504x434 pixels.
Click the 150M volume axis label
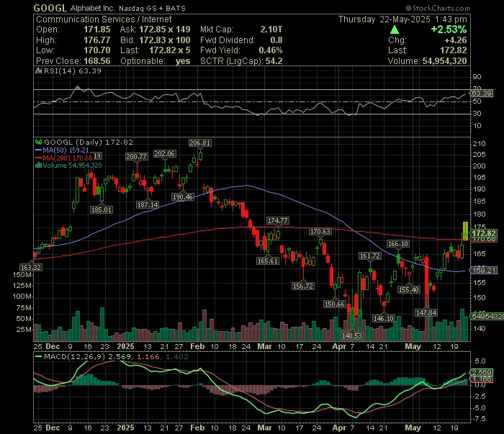tap(22, 275)
